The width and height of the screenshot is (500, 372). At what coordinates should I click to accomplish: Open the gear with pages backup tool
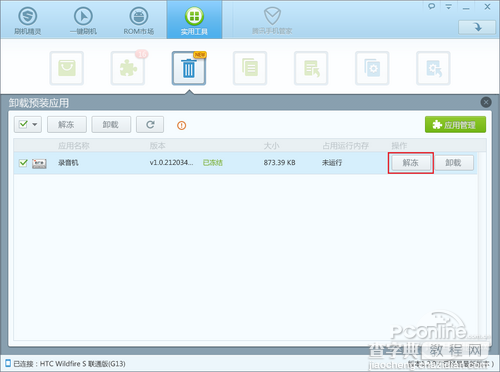tap(372, 68)
